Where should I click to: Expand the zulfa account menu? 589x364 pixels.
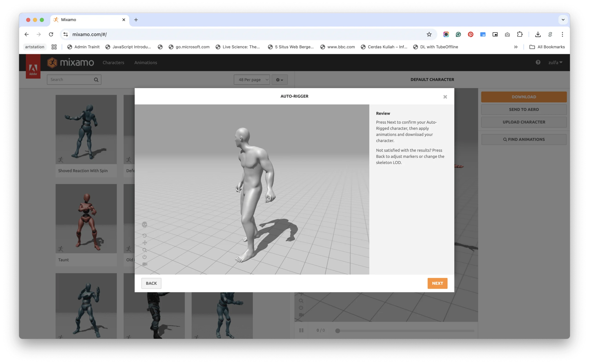(555, 62)
